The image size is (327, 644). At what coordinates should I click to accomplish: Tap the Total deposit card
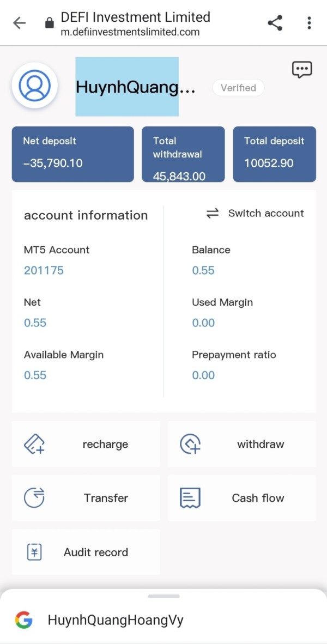coord(275,154)
